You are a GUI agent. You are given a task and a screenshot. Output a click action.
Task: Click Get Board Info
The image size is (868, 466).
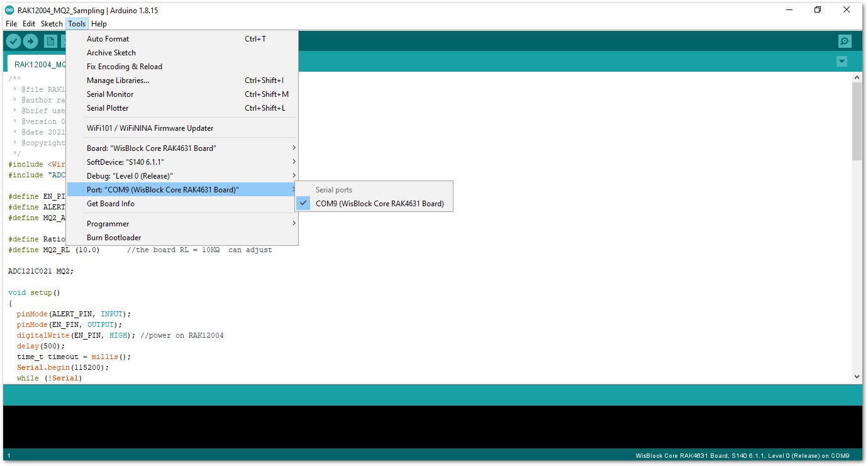(x=182, y=204)
